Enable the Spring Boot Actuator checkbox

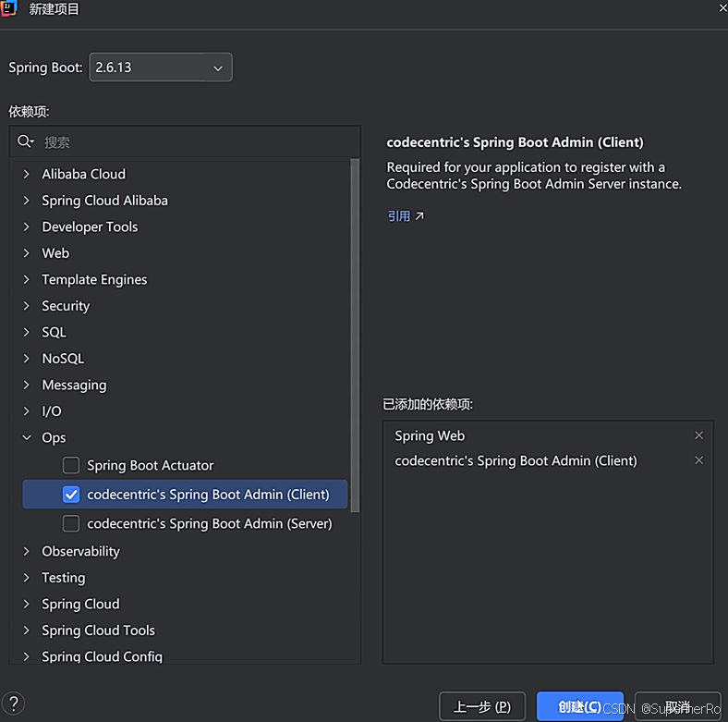tap(71, 465)
